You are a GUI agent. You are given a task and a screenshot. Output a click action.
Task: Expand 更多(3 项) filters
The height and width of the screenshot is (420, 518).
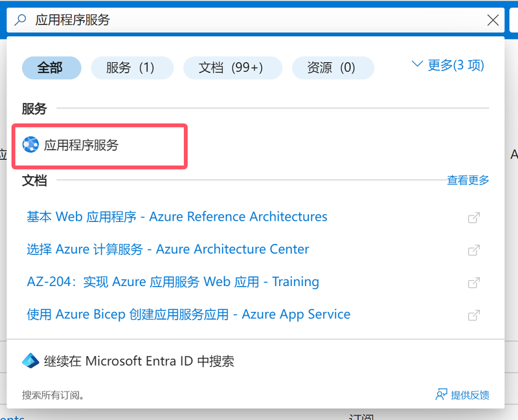point(448,65)
